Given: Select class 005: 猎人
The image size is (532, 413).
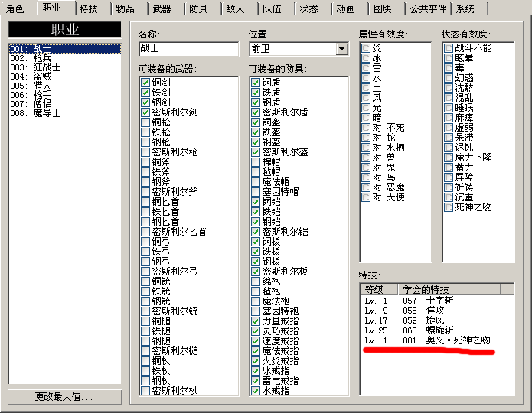Looking at the screenshot, I should pos(64,86).
